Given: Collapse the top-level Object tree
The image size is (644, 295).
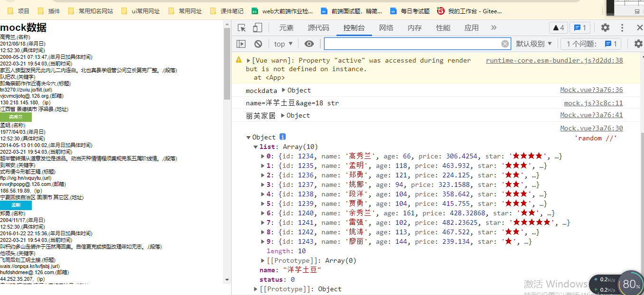Looking at the screenshot, I should 248,138.
